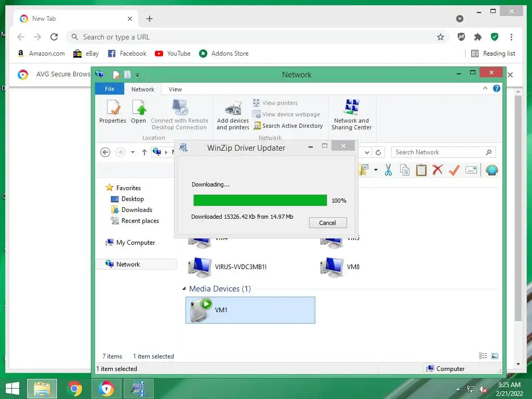Switch to details view in Explorer
Screen dimensions: 532x399
click(x=483, y=356)
